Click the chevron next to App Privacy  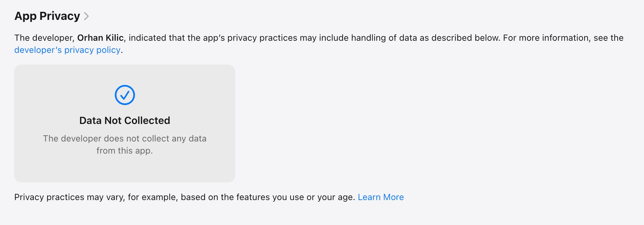(86, 16)
